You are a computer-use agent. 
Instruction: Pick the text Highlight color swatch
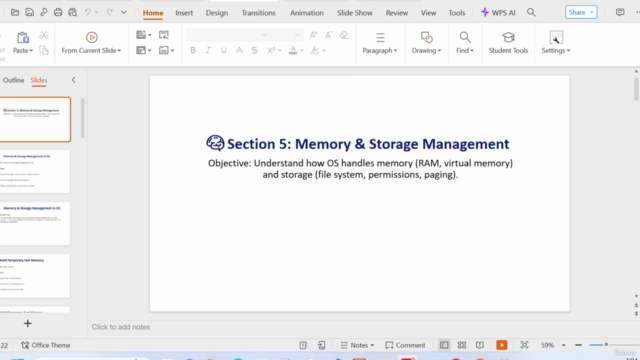click(x=315, y=50)
